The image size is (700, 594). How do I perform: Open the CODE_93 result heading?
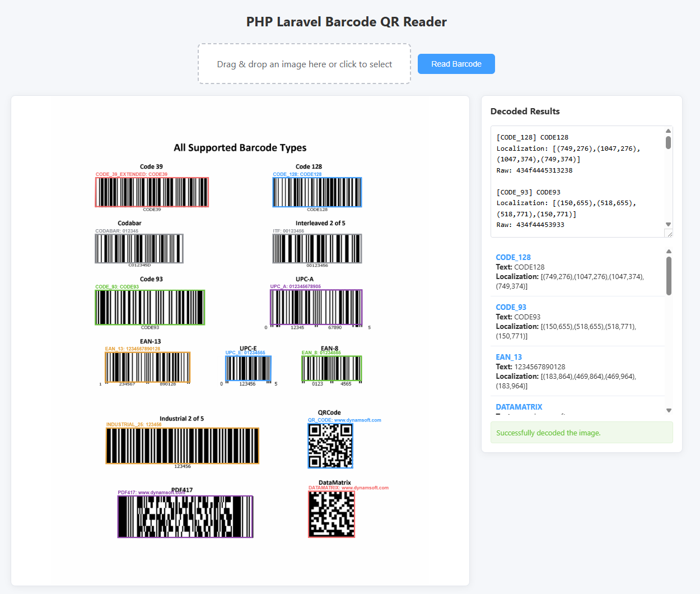click(x=511, y=307)
